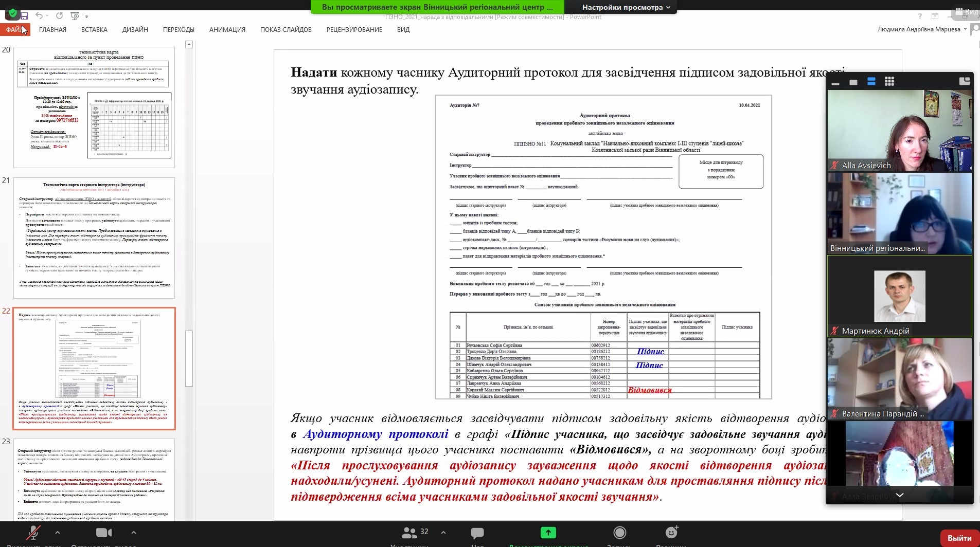Show more video participants with down chevron
The image size is (980, 547).
click(x=899, y=495)
